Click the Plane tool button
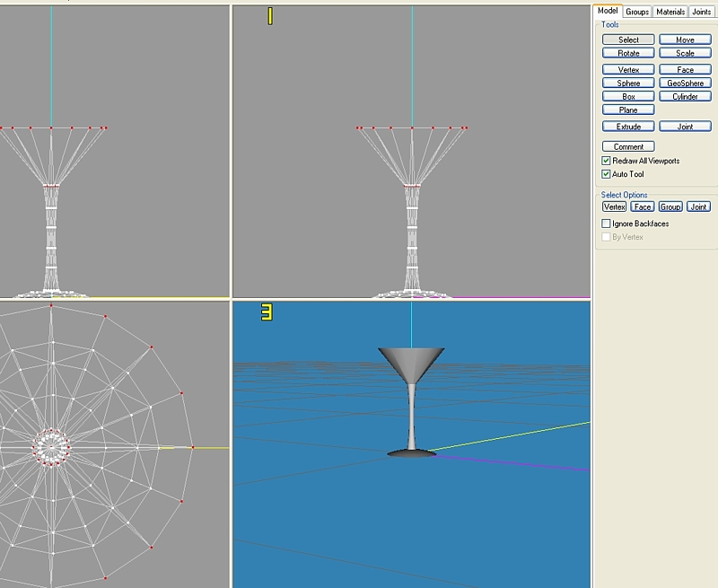Viewport: 718px width, 588px height. point(628,110)
